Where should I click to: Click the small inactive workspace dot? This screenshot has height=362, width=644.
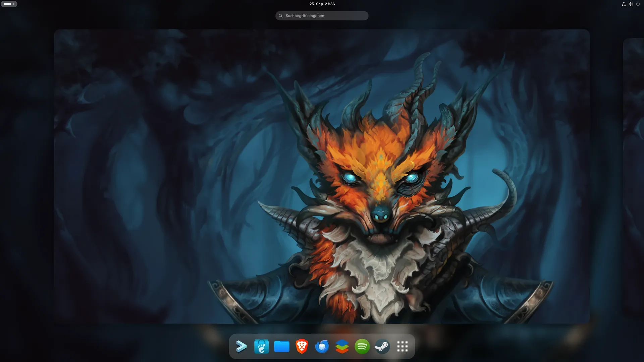point(13,4)
